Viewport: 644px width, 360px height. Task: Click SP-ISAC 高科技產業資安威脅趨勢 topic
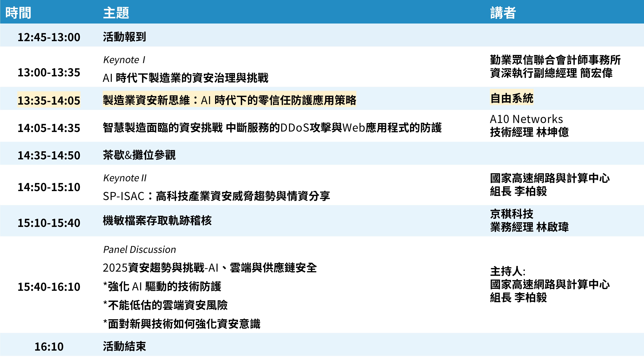pos(216,196)
